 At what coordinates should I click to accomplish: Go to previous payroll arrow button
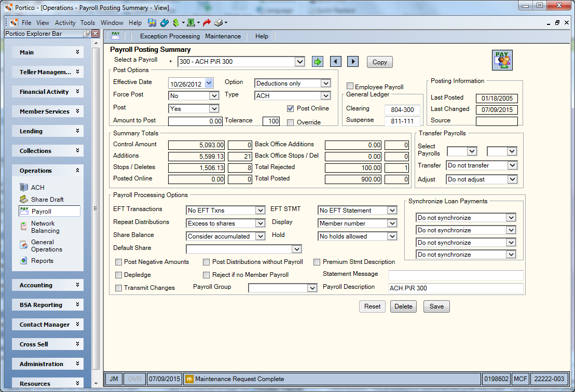point(336,62)
